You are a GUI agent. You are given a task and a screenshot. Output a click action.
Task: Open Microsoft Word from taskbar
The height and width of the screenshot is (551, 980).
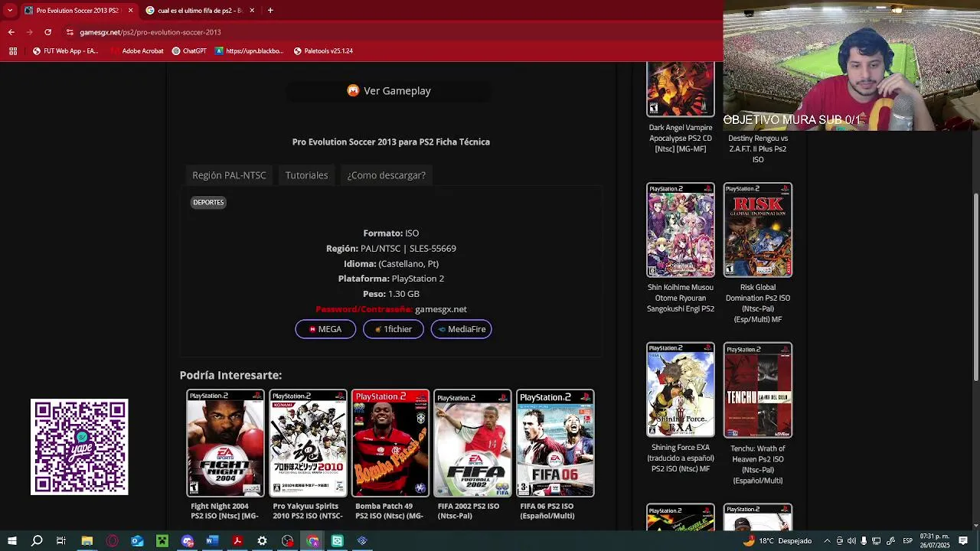pos(212,541)
